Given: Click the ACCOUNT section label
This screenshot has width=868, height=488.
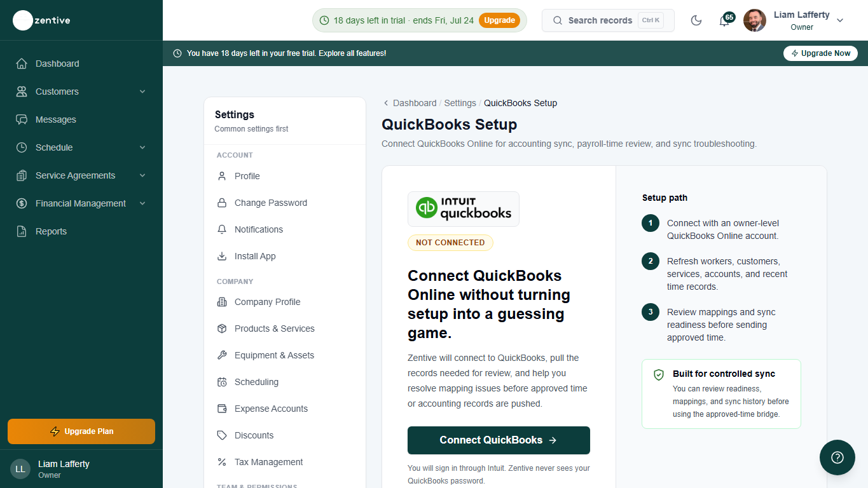Looking at the screenshot, I should (x=235, y=155).
